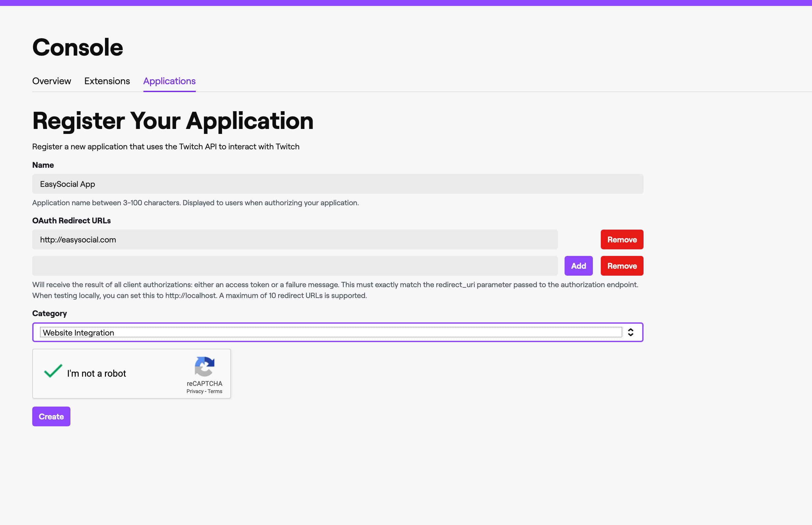Open the reCAPTCHA Terms link
Image resolution: width=812 pixels, height=525 pixels.
point(215,391)
